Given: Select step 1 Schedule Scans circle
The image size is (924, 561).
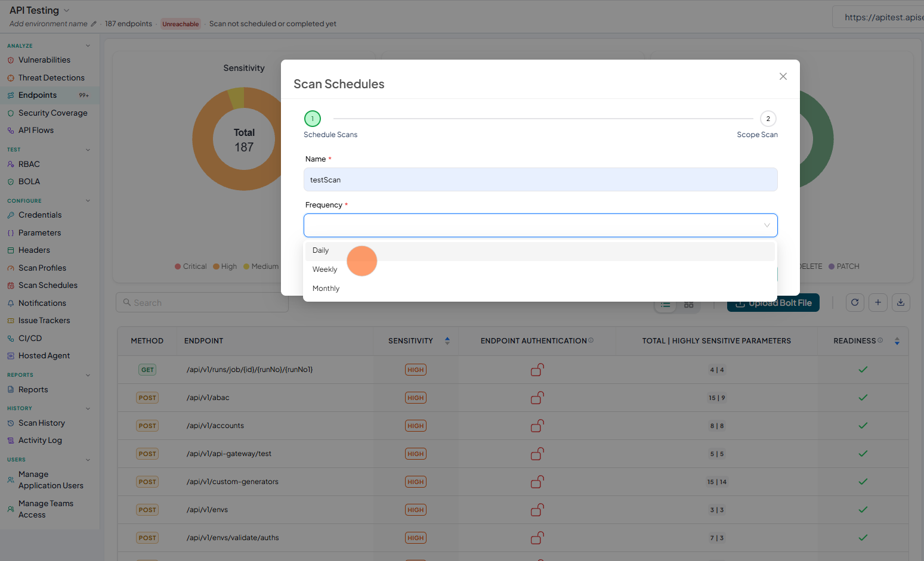Looking at the screenshot, I should click(313, 119).
